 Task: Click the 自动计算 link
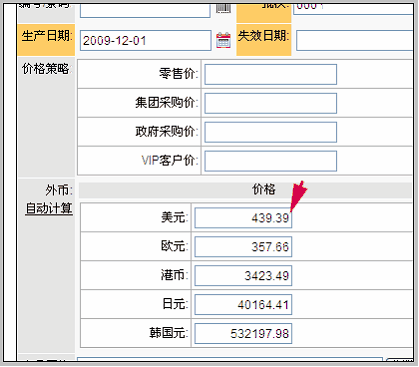pos(49,208)
